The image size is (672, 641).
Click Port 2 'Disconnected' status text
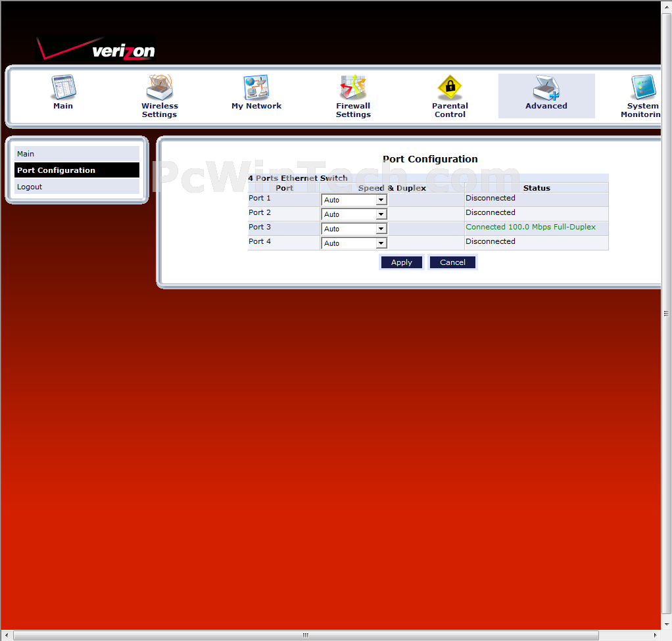point(491,212)
